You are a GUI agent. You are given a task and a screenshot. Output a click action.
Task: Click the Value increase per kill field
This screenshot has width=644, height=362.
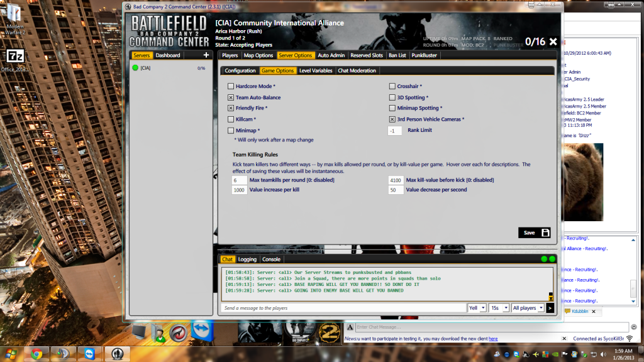[239, 190]
